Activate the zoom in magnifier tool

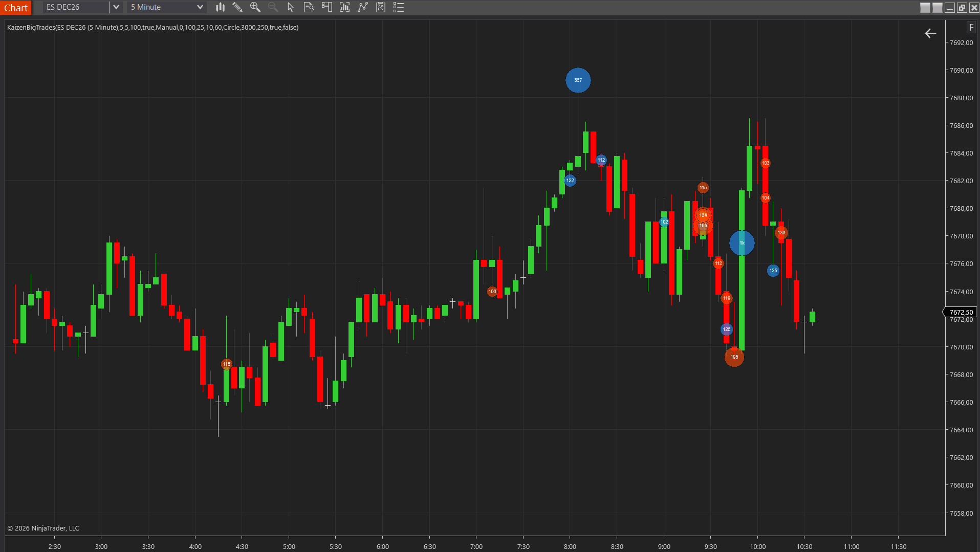[255, 7]
